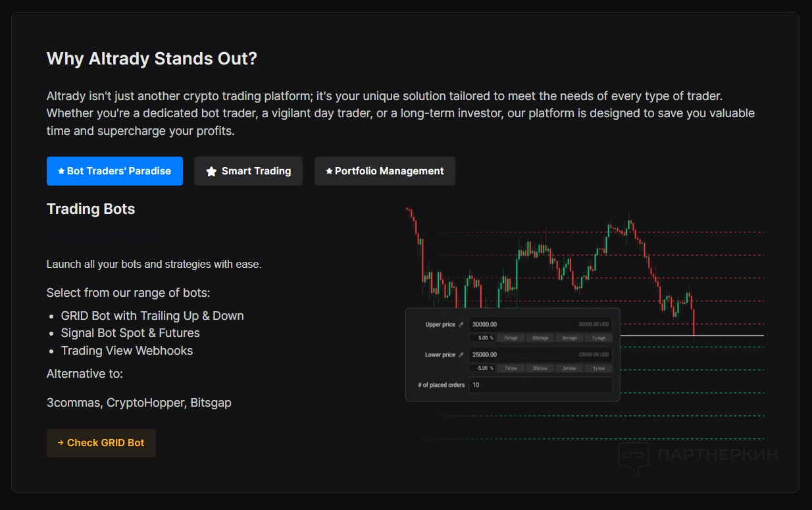Image resolution: width=812 pixels, height=510 pixels.
Task: Click the Partnerkin watermark logo icon
Action: tap(634, 458)
